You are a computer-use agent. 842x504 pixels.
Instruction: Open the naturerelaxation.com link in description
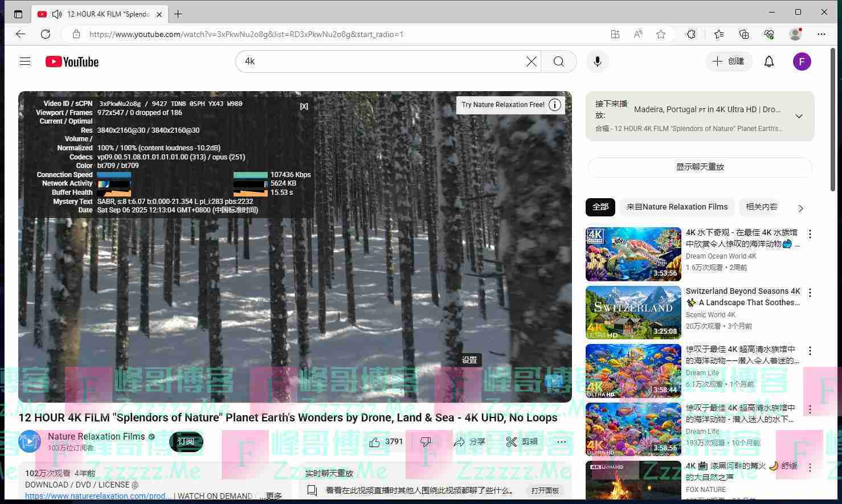pos(98,496)
